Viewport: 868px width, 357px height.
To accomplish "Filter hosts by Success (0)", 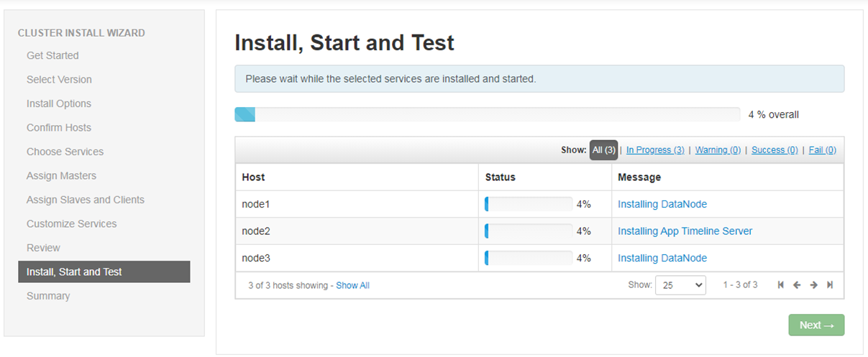I will pyautogui.click(x=775, y=150).
